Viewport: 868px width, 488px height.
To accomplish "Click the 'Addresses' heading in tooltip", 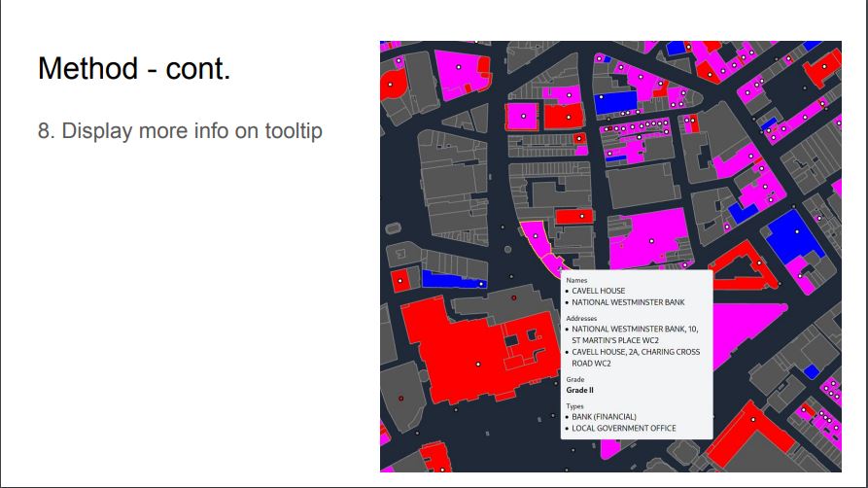I will pyautogui.click(x=581, y=319).
